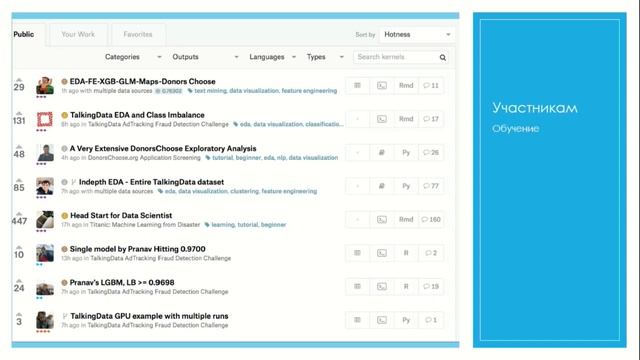
Task: Switch to the Public tab
Action: tap(24, 34)
